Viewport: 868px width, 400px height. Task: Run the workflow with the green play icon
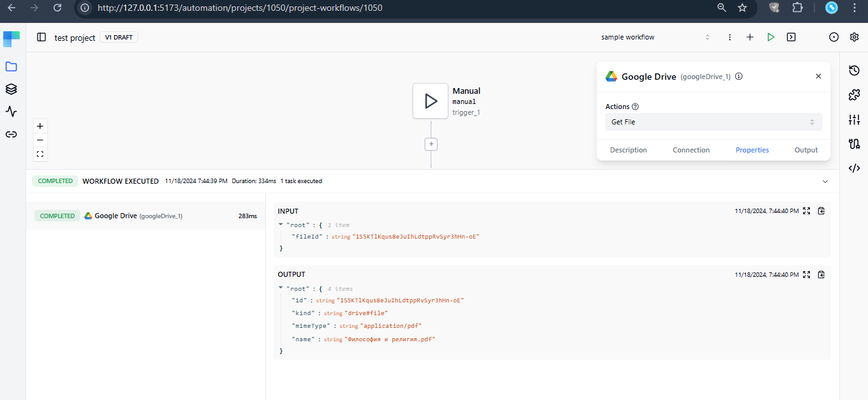coord(770,37)
